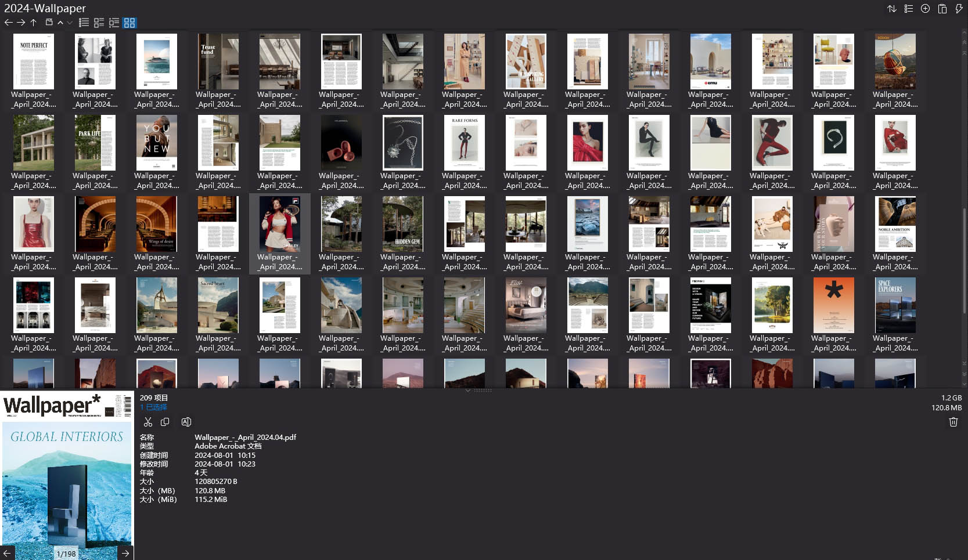Open the sort order icon at top right
The width and height of the screenshot is (968, 560).
[893, 9]
